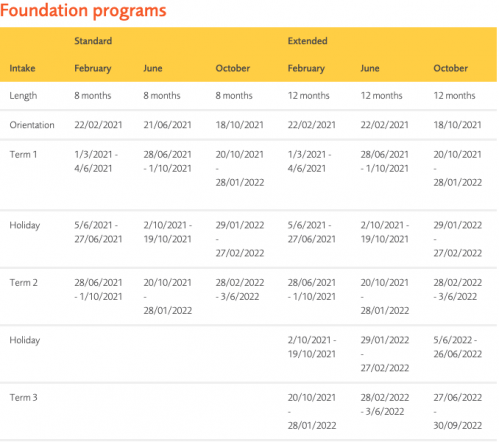
Task: Click the second Holiday row label
Action: (25, 341)
